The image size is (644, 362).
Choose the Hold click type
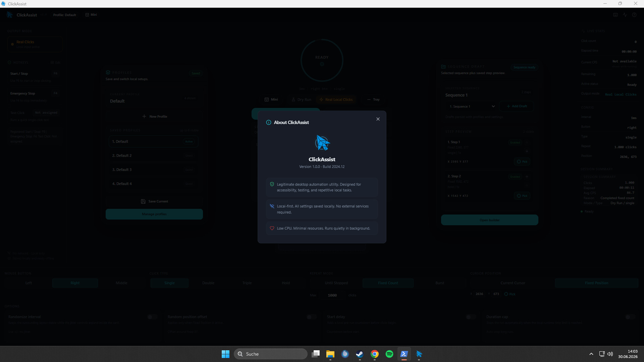(286, 283)
